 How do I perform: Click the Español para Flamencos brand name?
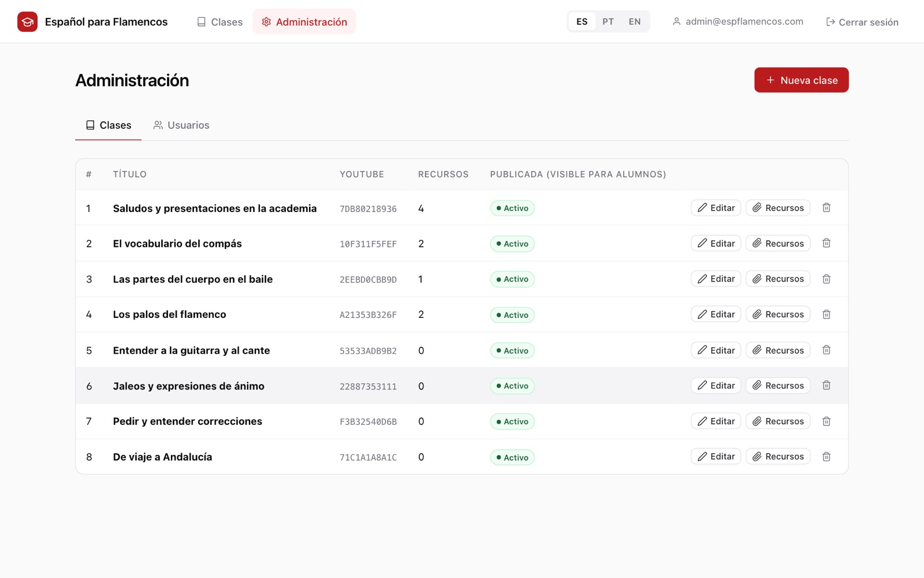pos(106,22)
